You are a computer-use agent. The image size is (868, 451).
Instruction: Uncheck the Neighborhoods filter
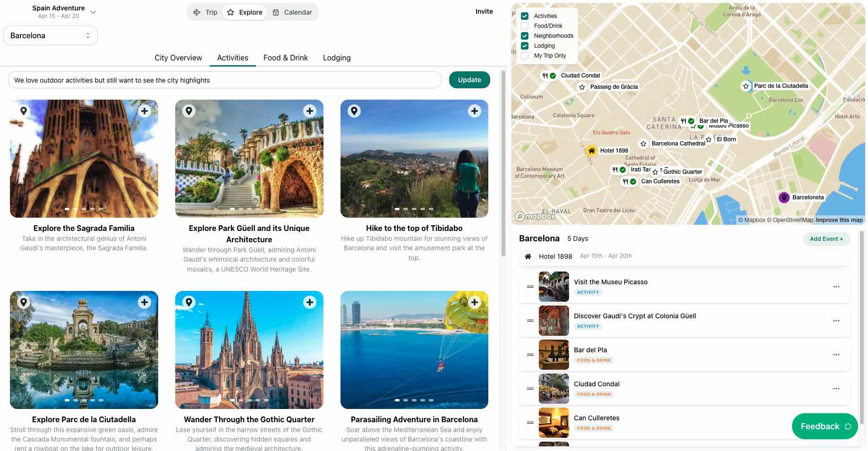(x=525, y=35)
